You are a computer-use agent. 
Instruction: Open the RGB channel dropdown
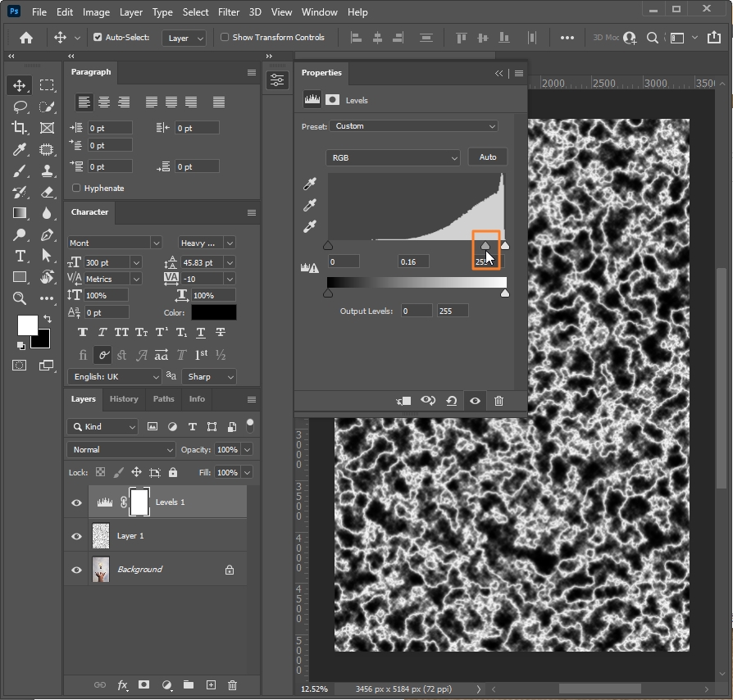394,157
